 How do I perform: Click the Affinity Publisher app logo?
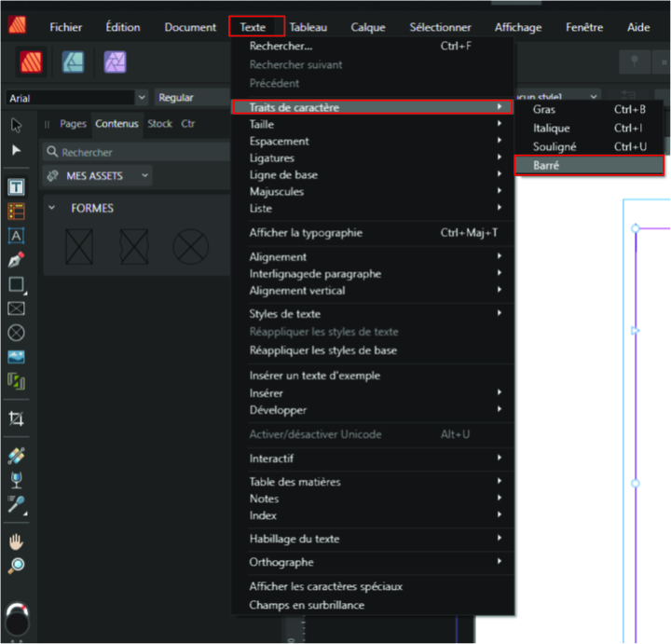(x=17, y=25)
